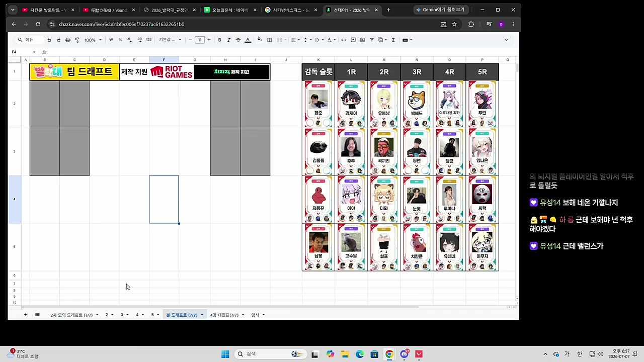Open vertical align dropdown
This screenshot has width=644, height=362.
pos(306,40)
